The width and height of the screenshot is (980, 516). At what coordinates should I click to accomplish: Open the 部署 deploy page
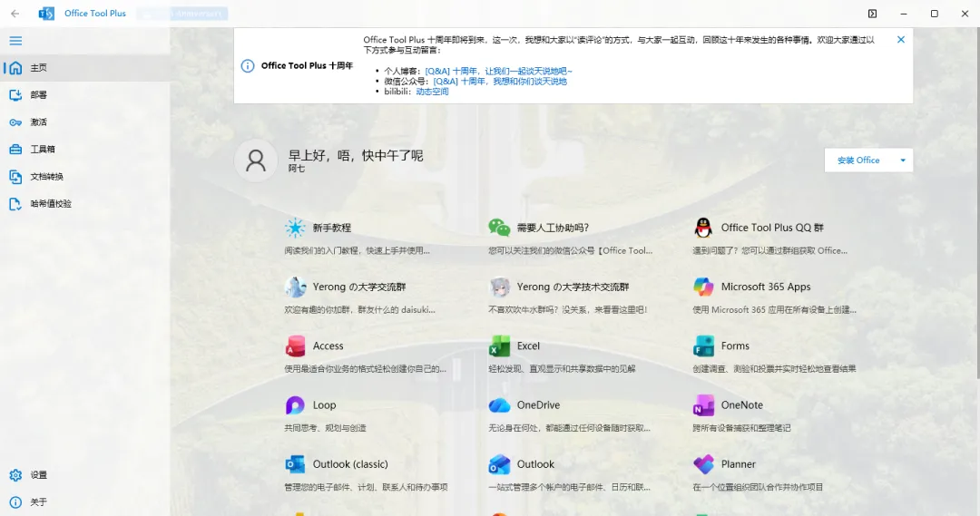[85, 95]
